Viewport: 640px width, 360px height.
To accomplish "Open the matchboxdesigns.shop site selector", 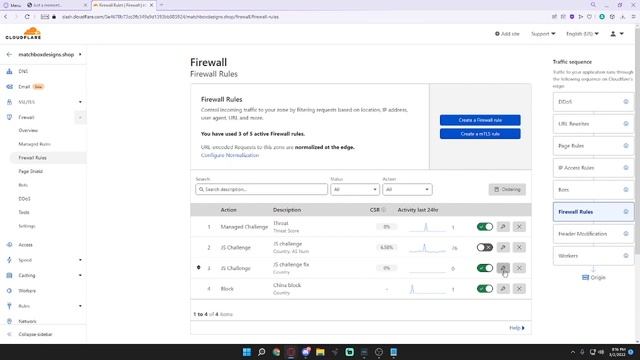I will 50,54.
